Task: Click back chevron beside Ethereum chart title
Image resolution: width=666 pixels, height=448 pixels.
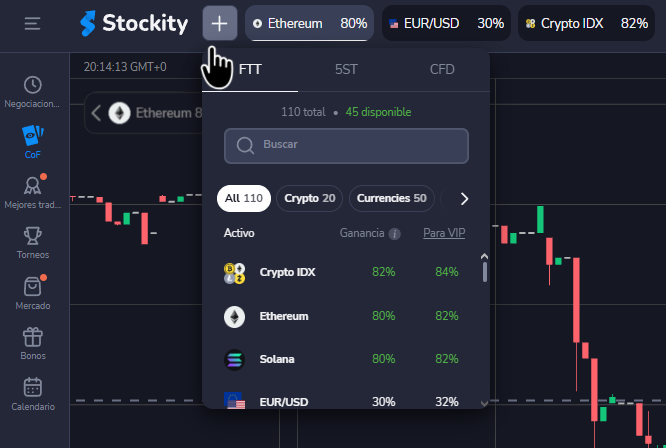Action: [96, 113]
